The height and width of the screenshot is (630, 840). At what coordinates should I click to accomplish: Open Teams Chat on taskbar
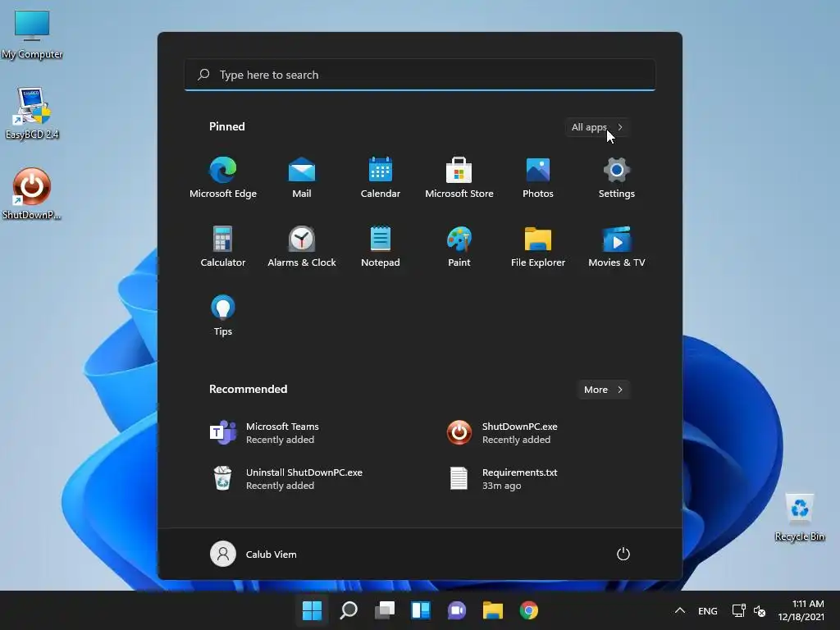coord(456,610)
